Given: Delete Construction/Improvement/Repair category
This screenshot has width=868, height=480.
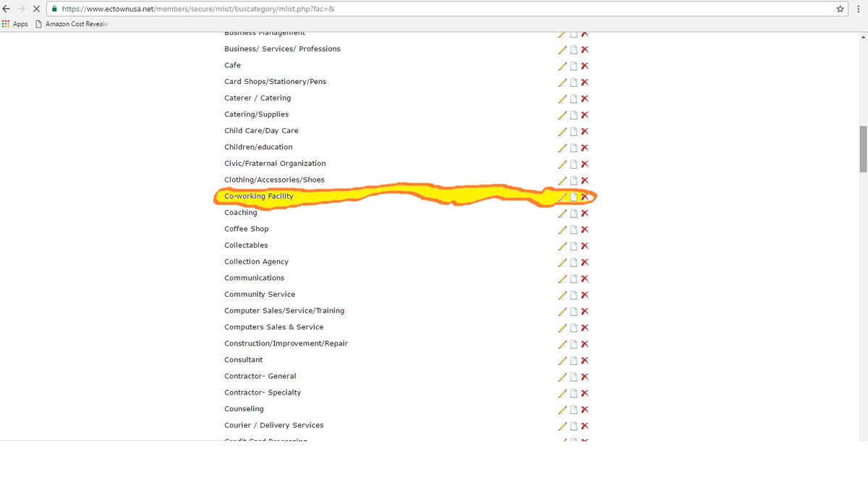Looking at the screenshot, I should pyautogui.click(x=584, y=345).
